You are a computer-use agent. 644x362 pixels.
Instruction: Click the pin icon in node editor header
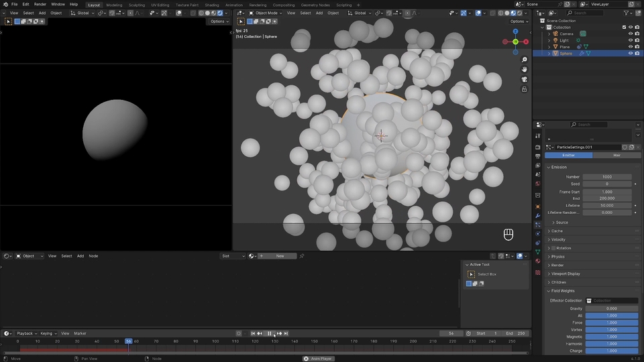point(302,256)
